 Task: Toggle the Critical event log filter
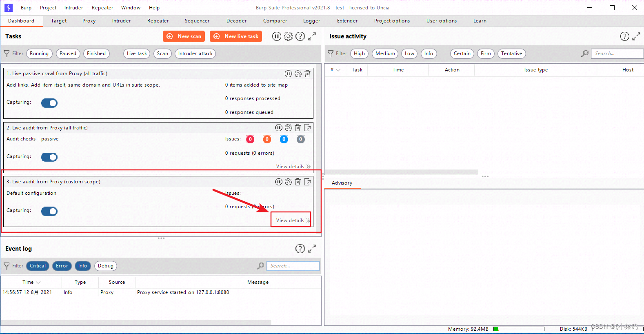pos(38,266)
